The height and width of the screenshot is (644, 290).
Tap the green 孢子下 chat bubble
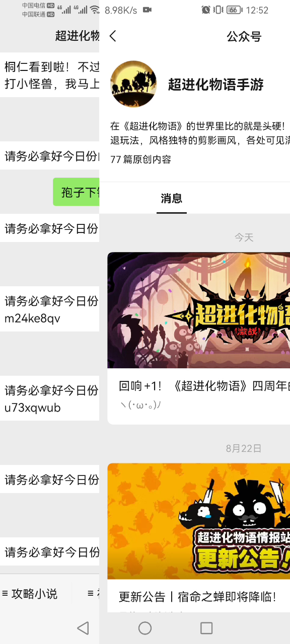point(76,192)
